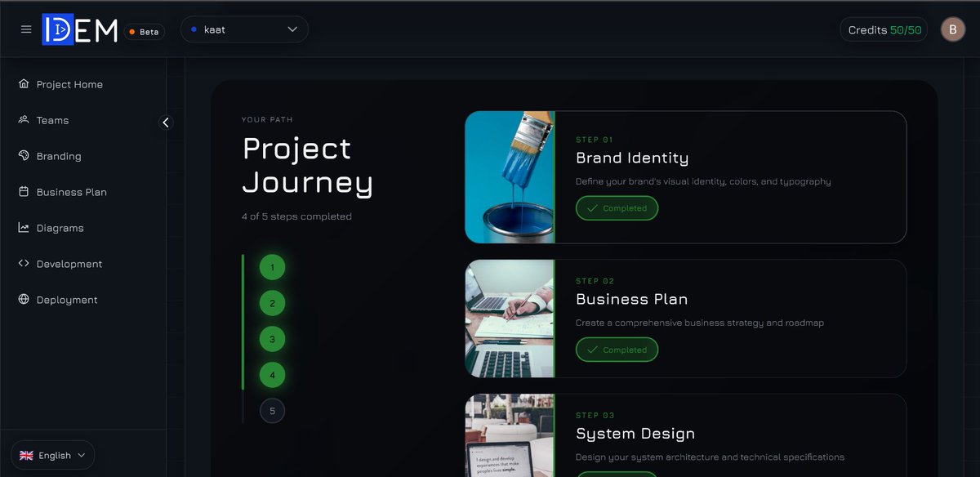This screenshot has width=980, height=477.
Task: Click the Development code brackets icon
Action: click(x=24, y=264)
